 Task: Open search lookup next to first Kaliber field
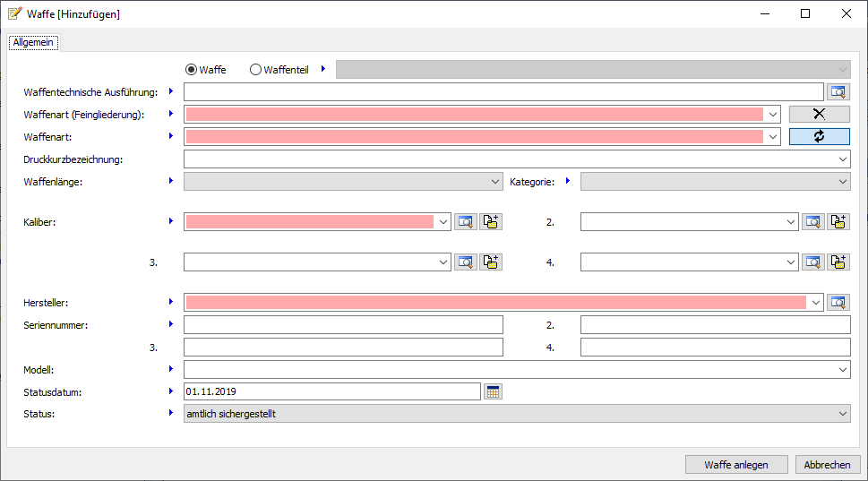click(x=466, y=221)
